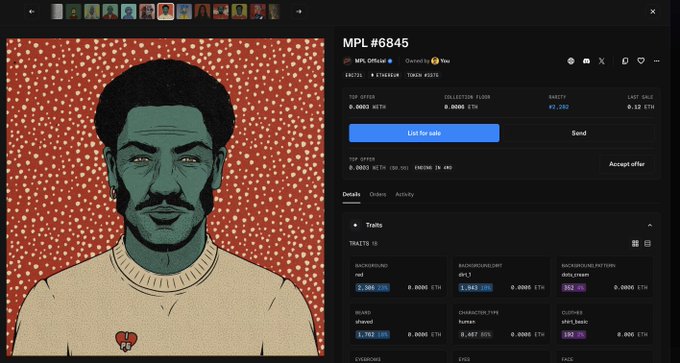This screenshot has width=680, height=363.
Task: Open the BACKGROUND_DIRT dirt_1 trait card
Action: point(501,277)
